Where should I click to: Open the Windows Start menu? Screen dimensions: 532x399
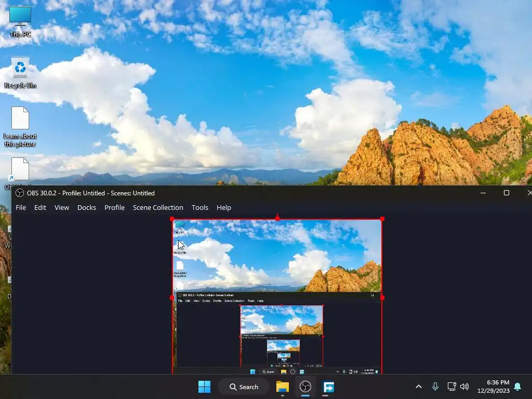click(x=204, y=387)
